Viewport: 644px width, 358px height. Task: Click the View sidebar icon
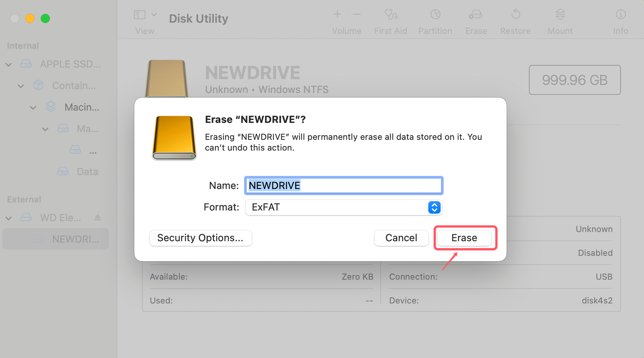(x=140, y=14)
